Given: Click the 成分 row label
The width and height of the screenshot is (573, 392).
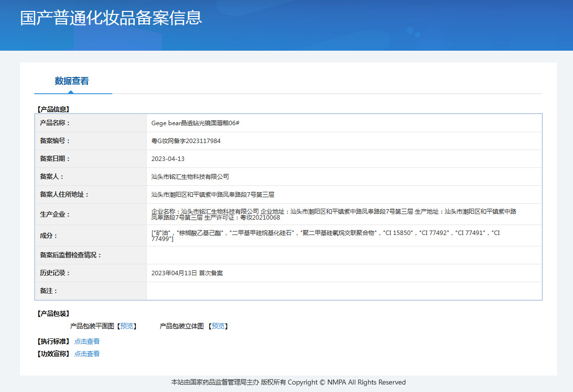Looking at the screenshot, I should coord(49,236).
